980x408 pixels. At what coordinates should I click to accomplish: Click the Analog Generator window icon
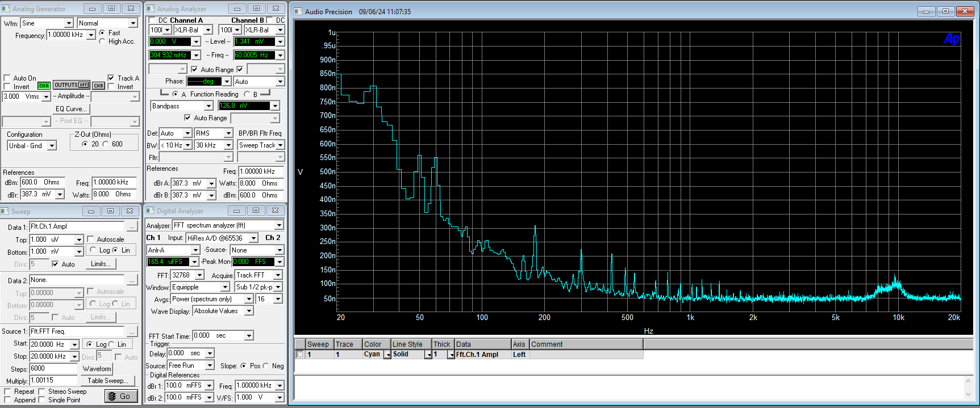tap(6, 9)
